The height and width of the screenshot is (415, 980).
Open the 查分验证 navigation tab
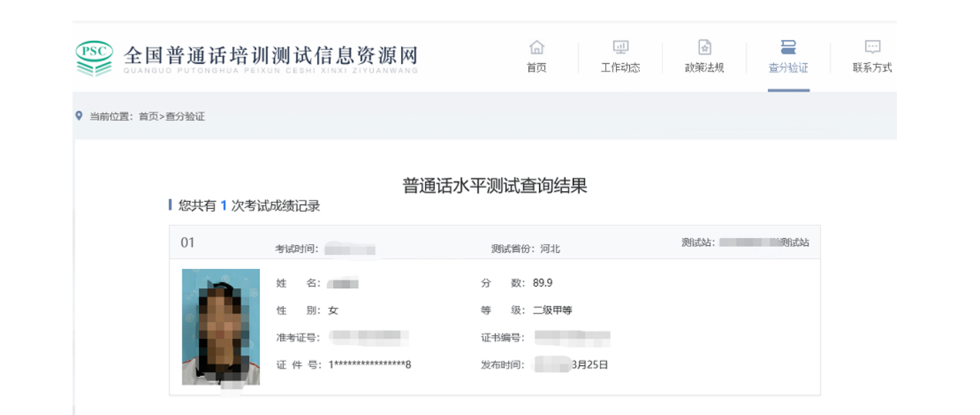[x=788, y=68]
